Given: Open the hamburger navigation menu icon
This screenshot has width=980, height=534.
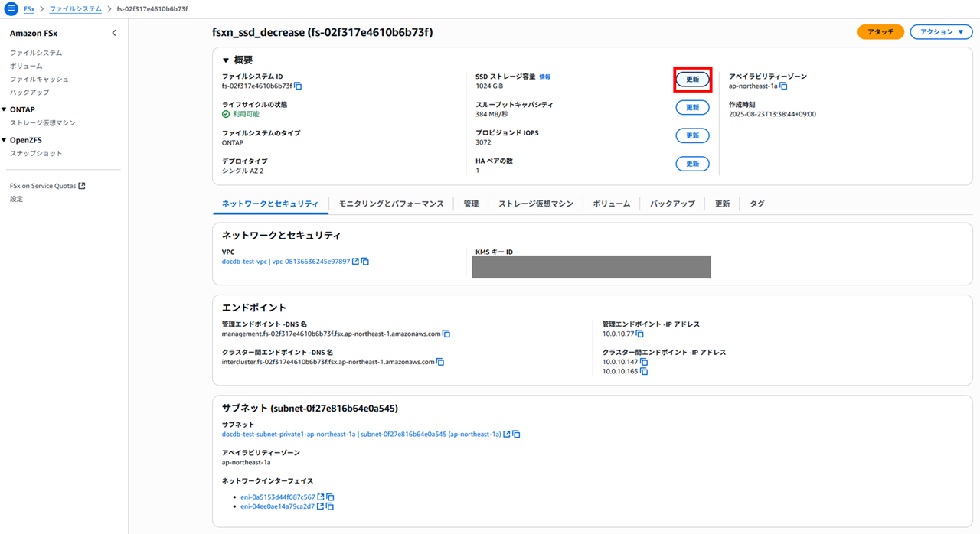Looking at the screenshot, I should pos(11,8).
